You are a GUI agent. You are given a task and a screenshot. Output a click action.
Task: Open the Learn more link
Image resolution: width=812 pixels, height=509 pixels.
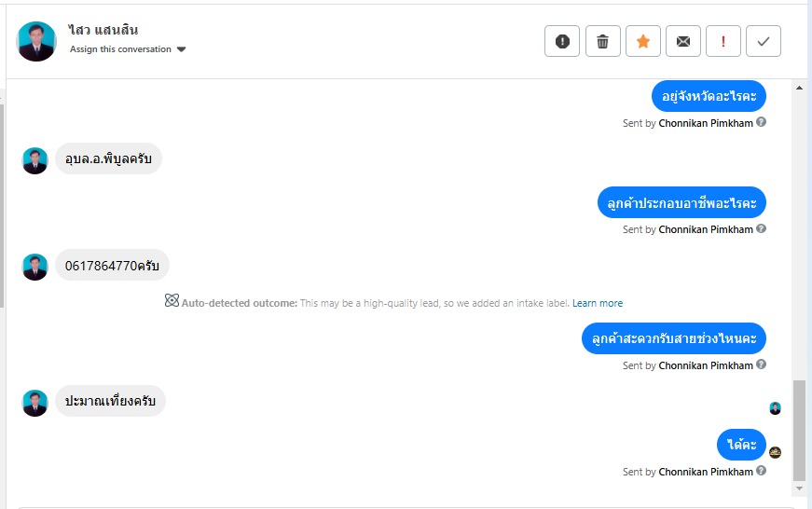click(598, 303)
